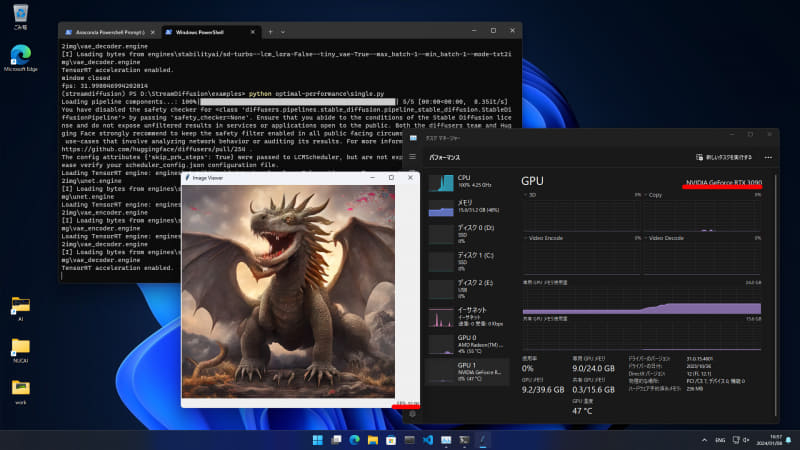Add a new terminal tab with plus button
The height and width of the screenshot is (450, 800).
270,32
